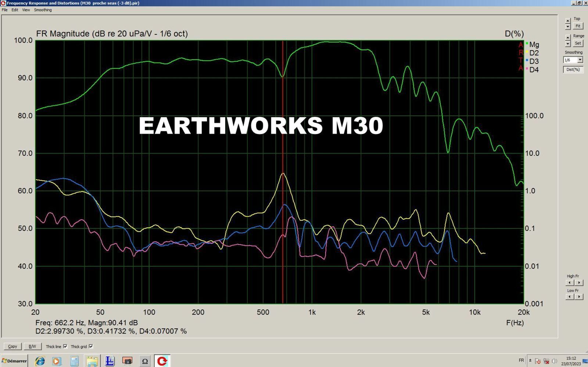The width and height of the screenshot is (588, 367).
Task: Shift High Fr left arrow
Action: coord(570,283)
